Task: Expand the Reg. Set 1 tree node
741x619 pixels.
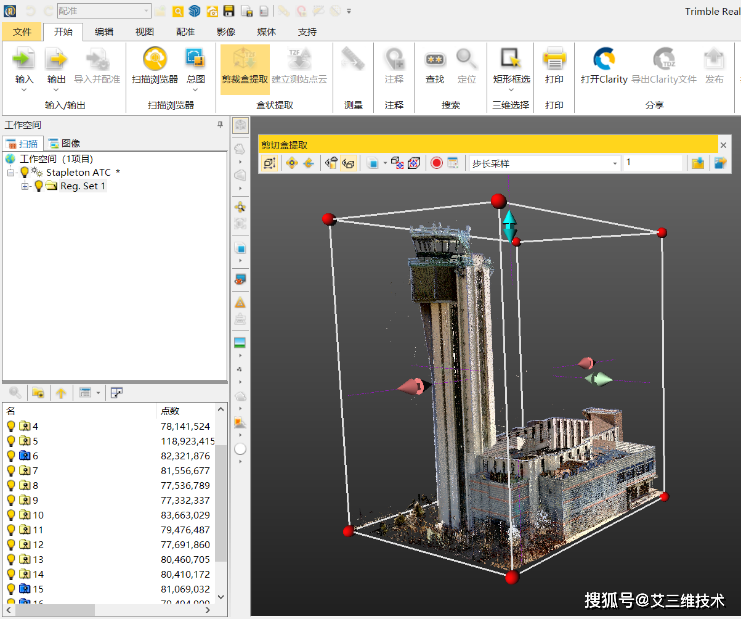Action: 25,186
